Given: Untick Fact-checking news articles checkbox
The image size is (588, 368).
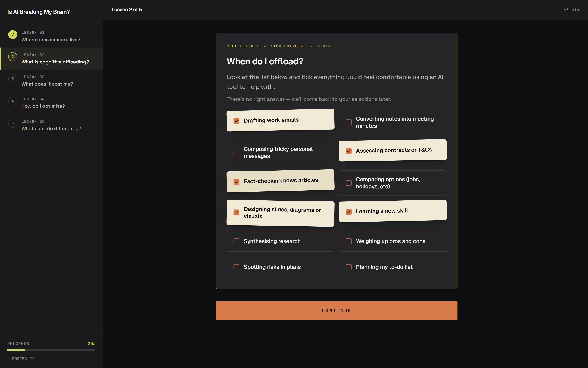Looking at the screenshot, I should coord(236,182).
